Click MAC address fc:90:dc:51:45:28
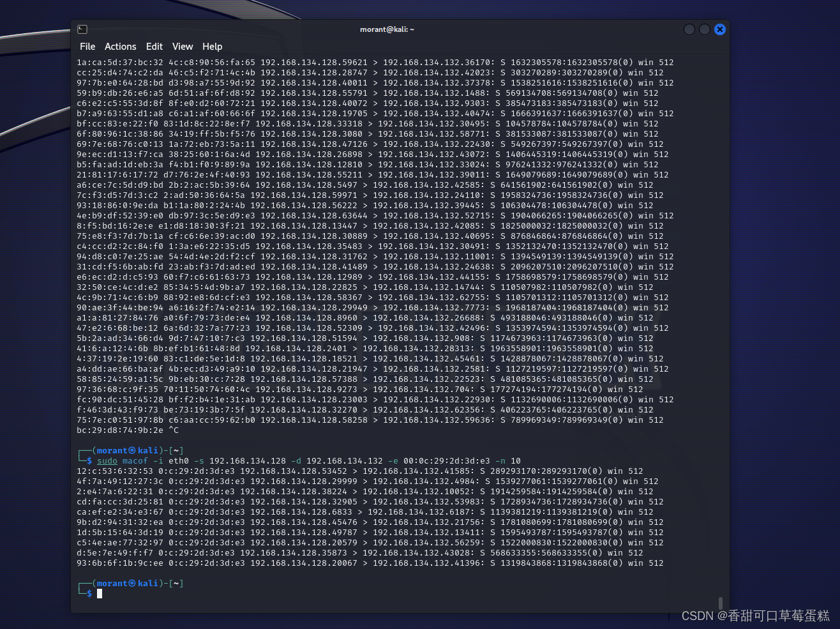Viewport: 840px width, 629px height. click(x=120, y=400)
